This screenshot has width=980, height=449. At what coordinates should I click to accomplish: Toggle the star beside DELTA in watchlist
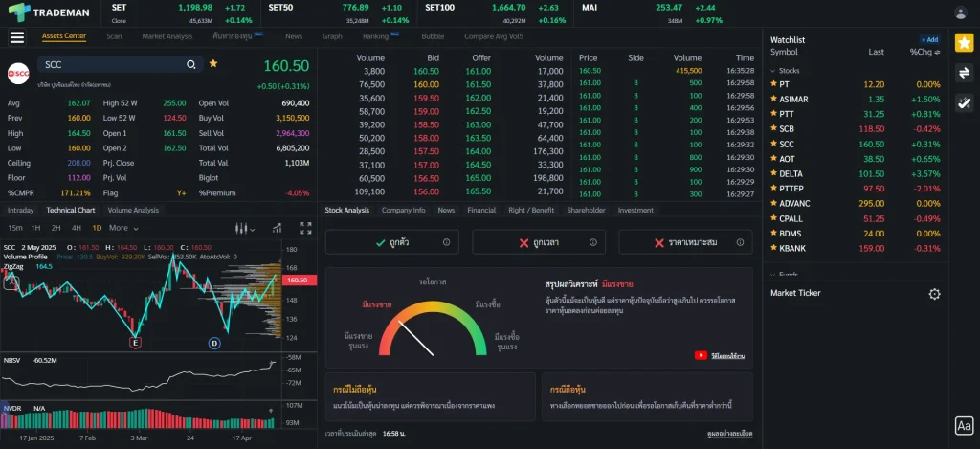[x=773, y=174]
